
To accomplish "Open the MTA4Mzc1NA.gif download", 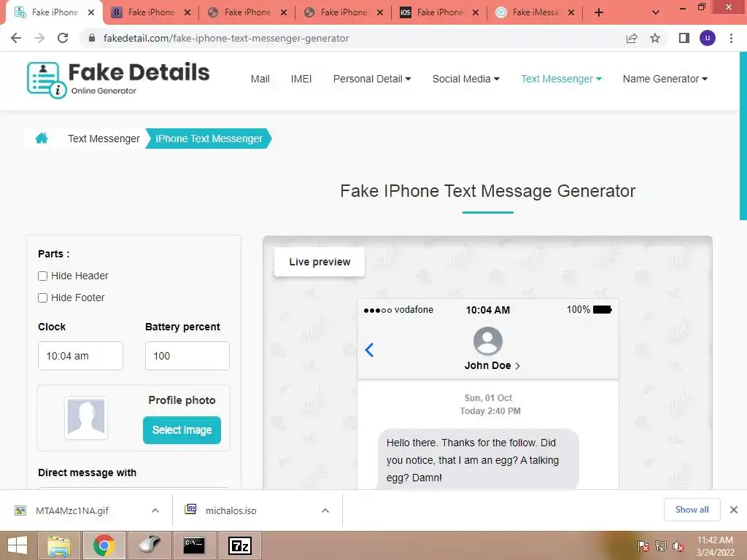I will (72, 510).
